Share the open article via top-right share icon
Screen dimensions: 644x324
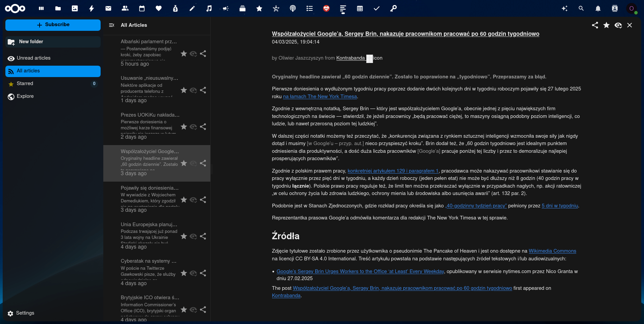coord(595,25)
